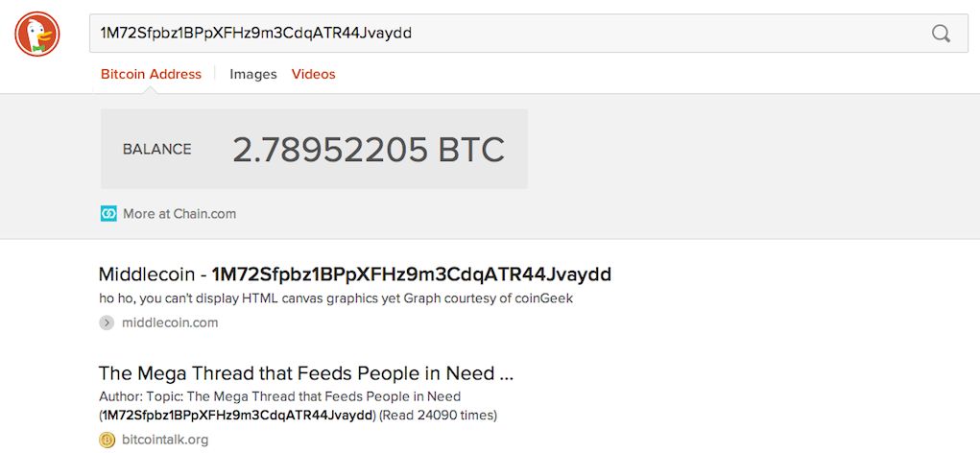Viewport: 980px width, 453px height.
Task: Select the Bitcoin Address tab
Action: tap(152, 74)
